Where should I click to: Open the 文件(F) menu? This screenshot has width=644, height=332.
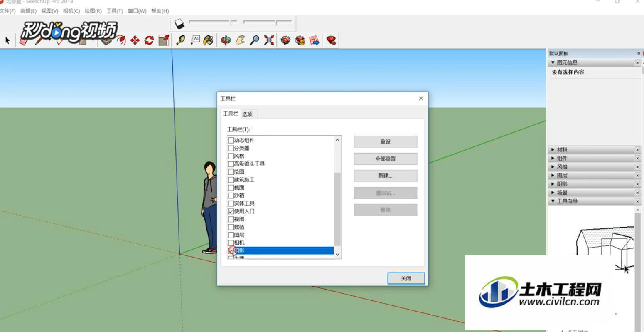tap(7, 11)
